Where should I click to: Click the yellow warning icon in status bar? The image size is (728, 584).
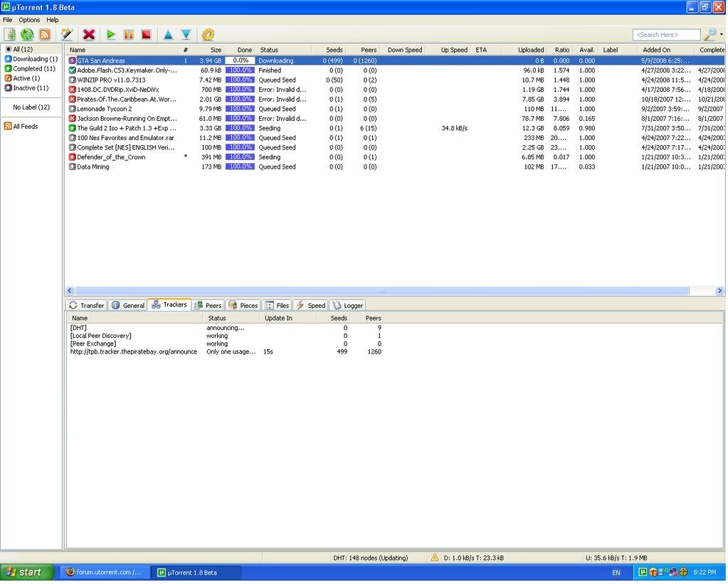tap(435, 558)
